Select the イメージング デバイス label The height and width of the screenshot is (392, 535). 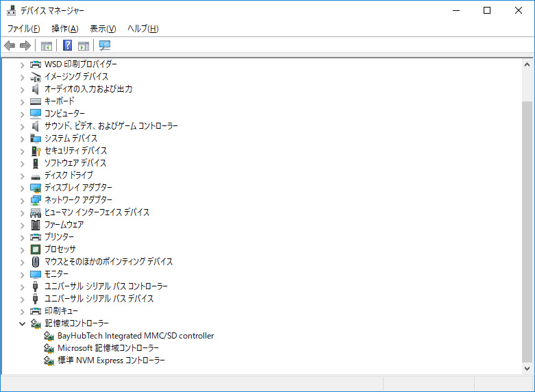[x=76, y=77]
